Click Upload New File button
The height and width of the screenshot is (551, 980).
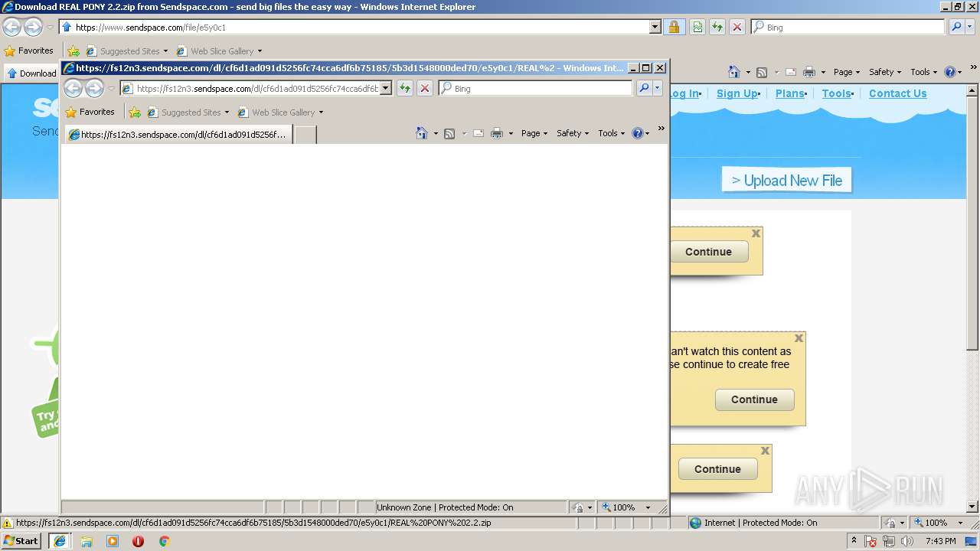click(786, 181)
